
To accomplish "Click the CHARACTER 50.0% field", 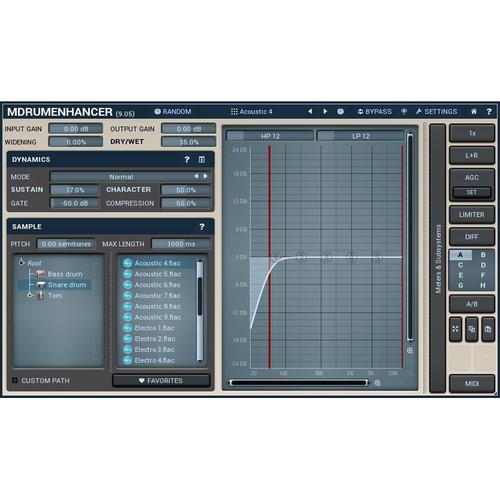I will point(186,190).
